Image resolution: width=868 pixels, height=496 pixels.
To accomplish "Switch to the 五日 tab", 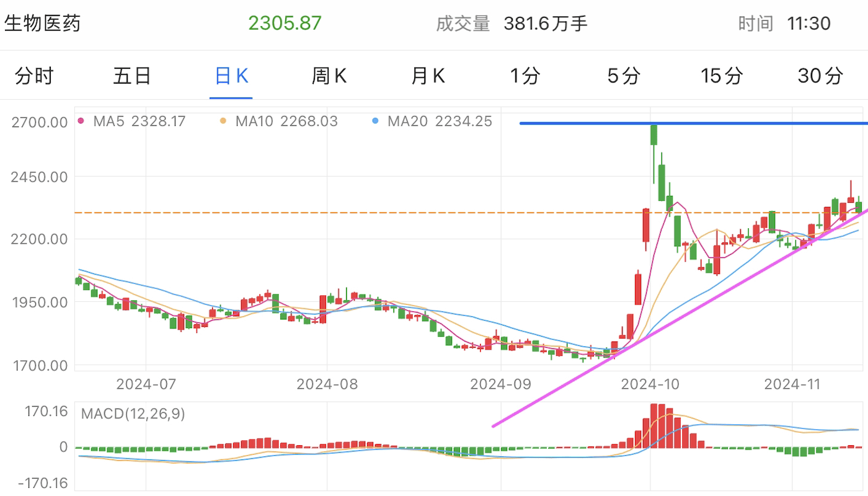I will (132, 76).
